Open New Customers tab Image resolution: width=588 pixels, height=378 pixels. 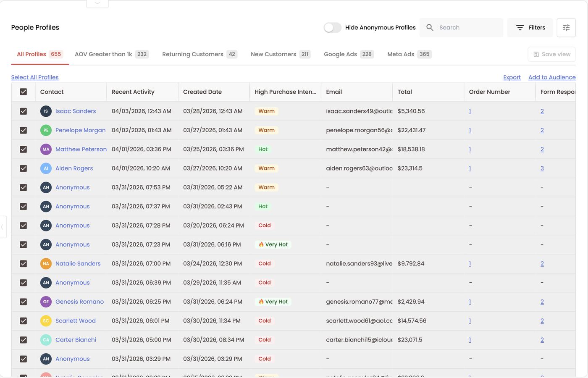pos(281,54)
